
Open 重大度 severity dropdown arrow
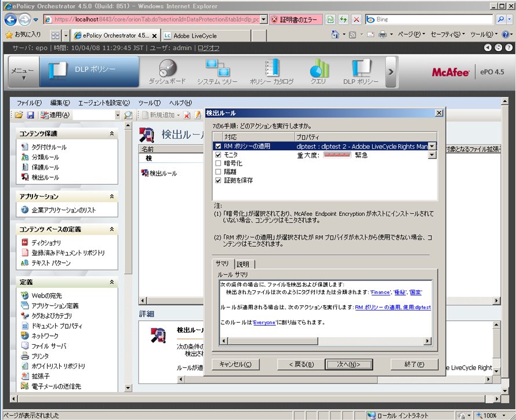click(x=432, y=155)
